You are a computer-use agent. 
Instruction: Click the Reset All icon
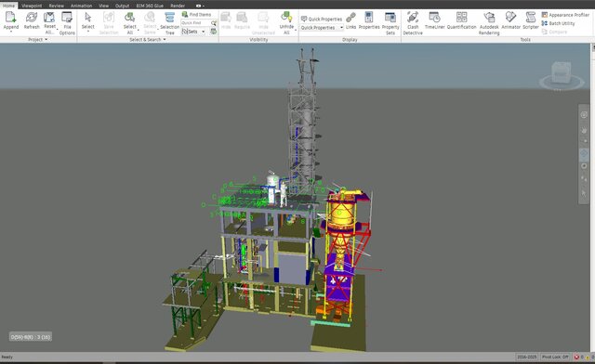click(49, 18)
